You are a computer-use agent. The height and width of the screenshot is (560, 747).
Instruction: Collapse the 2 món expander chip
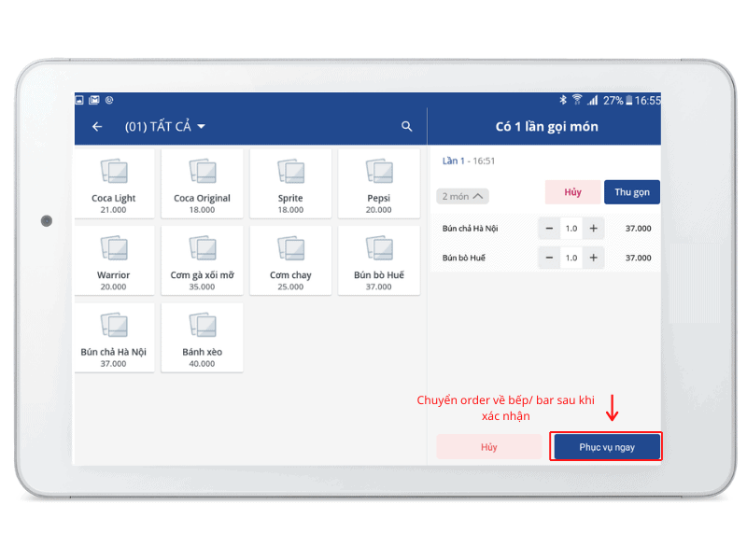point(463,196)
